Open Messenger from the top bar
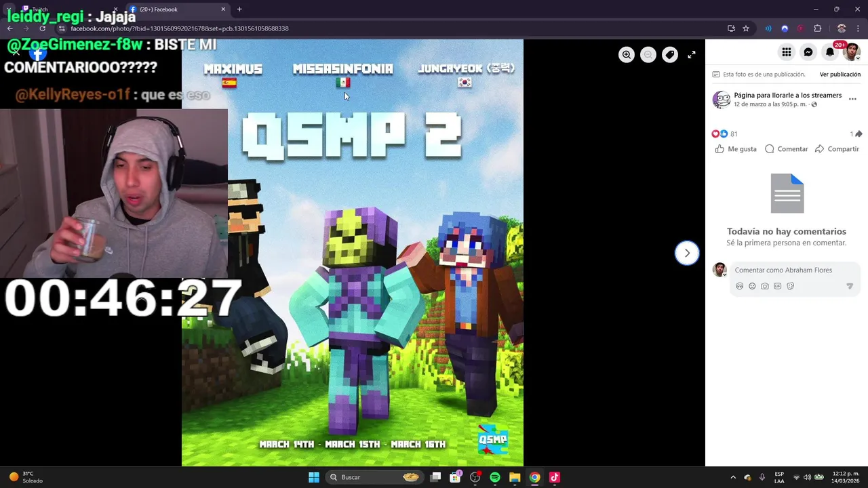 click(808, 52)
